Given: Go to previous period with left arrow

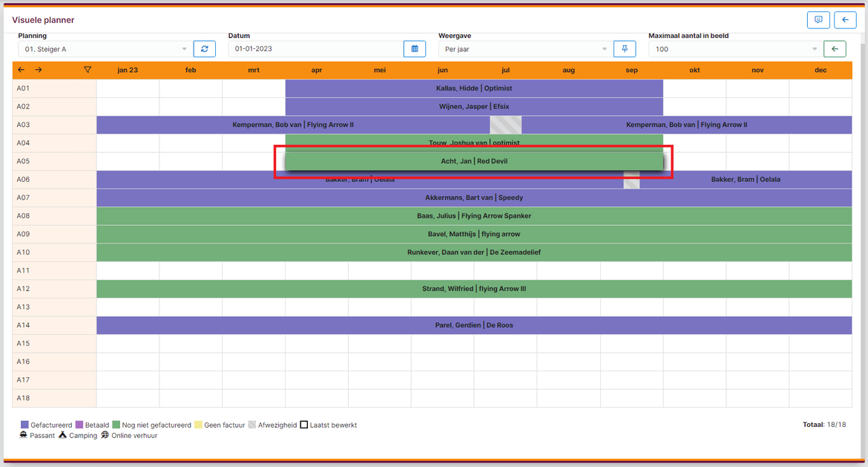Looking at the screenshot, I should (x=21, y=70).
